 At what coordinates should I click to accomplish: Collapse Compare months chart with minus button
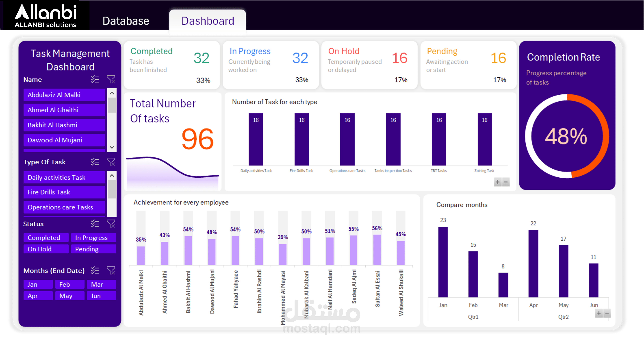tap(607, 313)
